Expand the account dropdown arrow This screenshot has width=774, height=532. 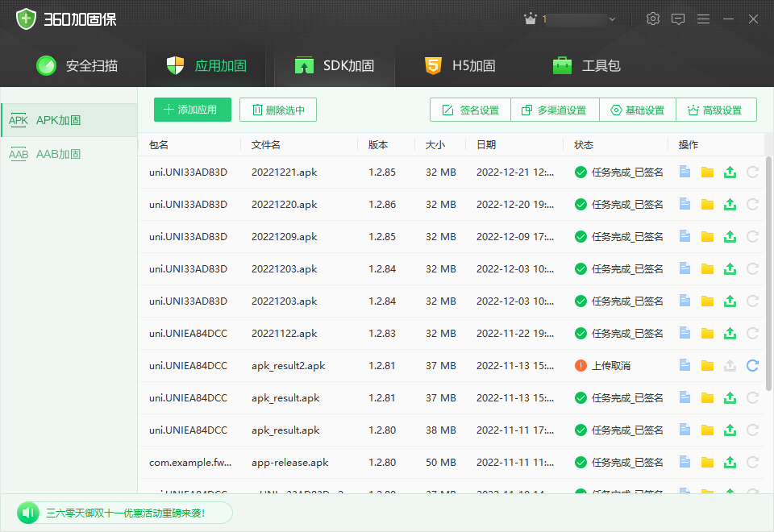coord(612,19)
